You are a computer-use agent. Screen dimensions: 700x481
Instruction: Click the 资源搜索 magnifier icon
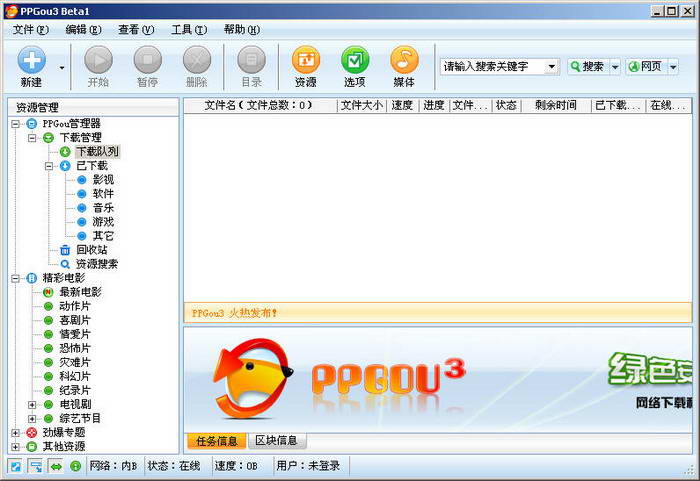(x=65, y=264)
